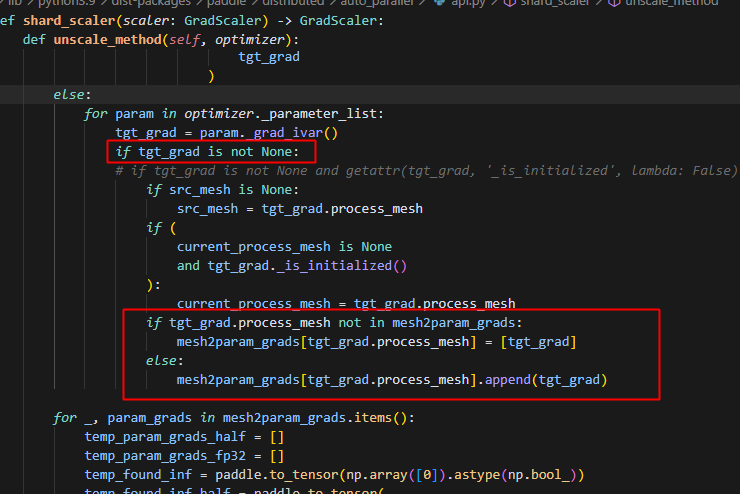The width and height of the screenshot is (740, 494).
Task: Expand the distributed folder breadcrumb
Action: click(x=273, y=3)
